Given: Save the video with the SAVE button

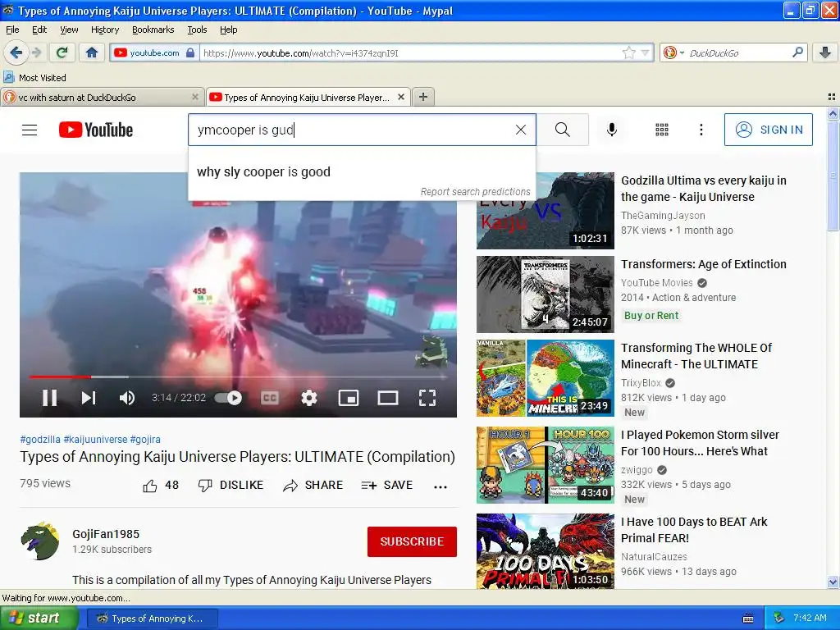Looking at the screenshot, I should tap(387, 486).
